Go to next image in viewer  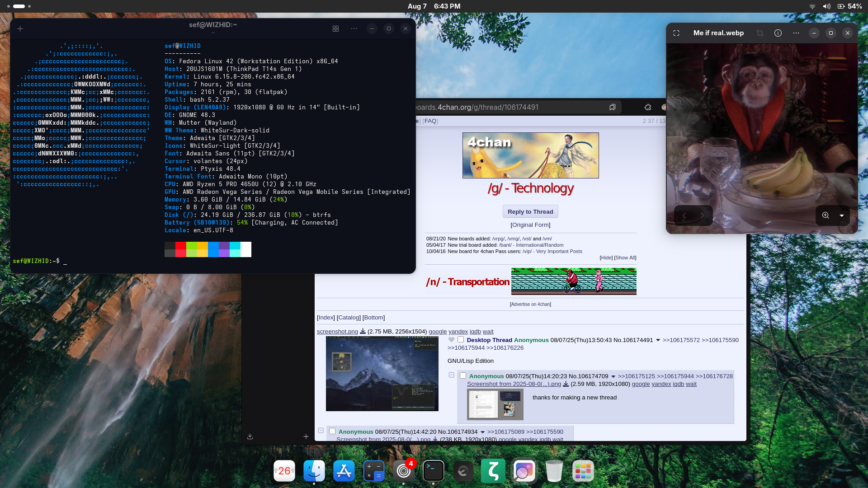coord(702,216)
